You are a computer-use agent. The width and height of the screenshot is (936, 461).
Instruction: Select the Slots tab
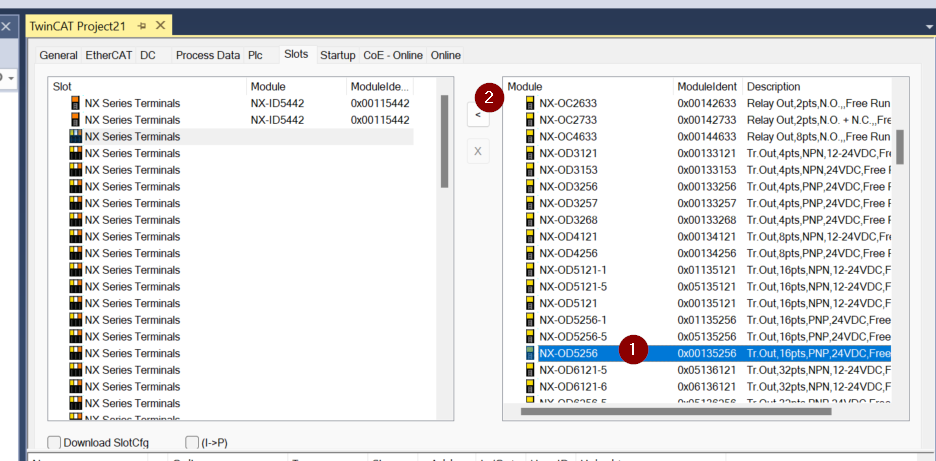pyautogui.click(x=296, y=54)
